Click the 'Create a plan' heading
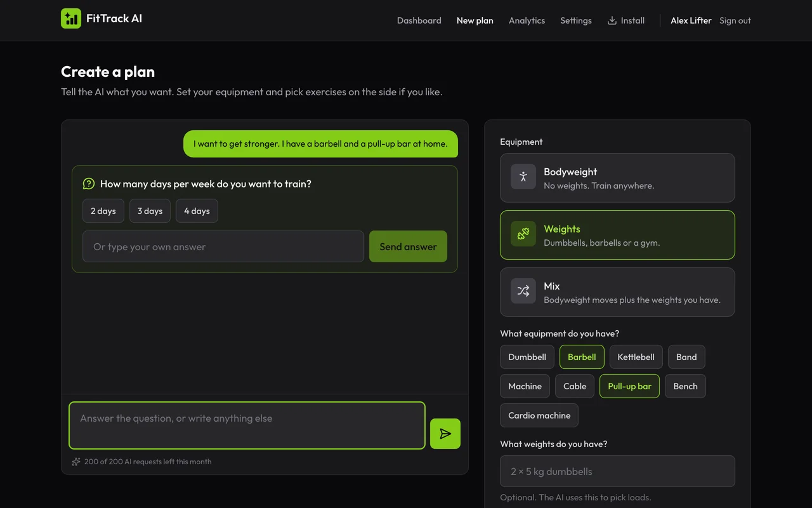The width and height of the screenshot is (812, 508). tap(108, 72)
